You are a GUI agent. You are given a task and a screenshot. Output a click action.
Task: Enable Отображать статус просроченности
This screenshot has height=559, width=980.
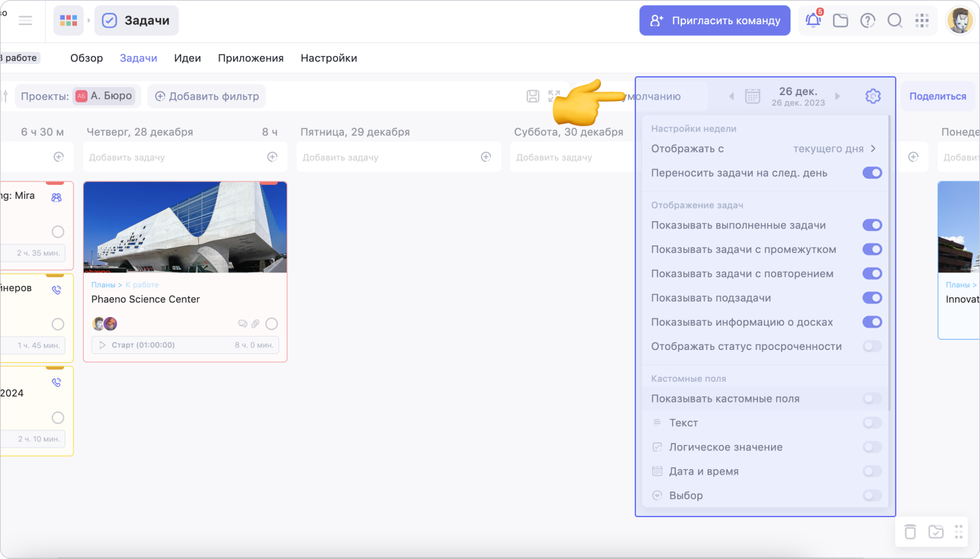coord(872,347)
